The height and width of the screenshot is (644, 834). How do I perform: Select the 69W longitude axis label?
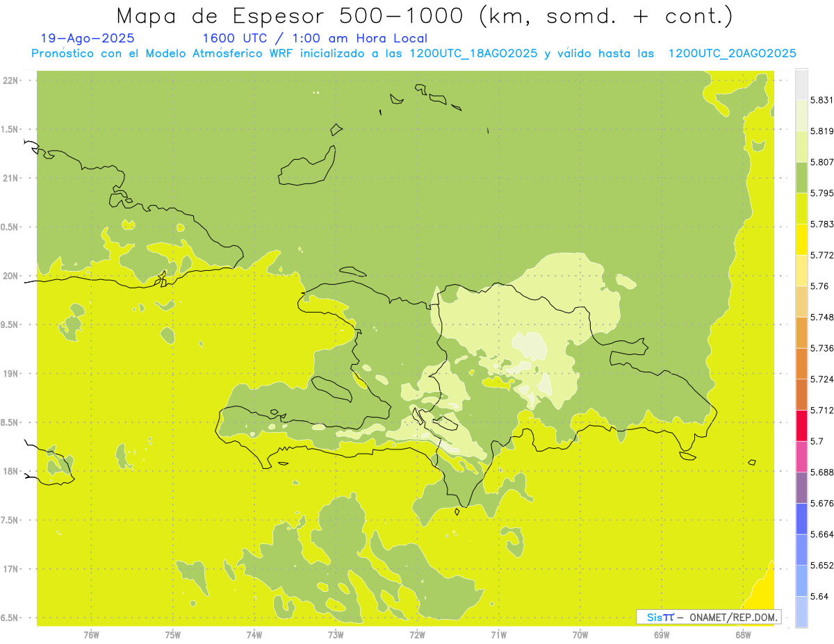point(662,635)
